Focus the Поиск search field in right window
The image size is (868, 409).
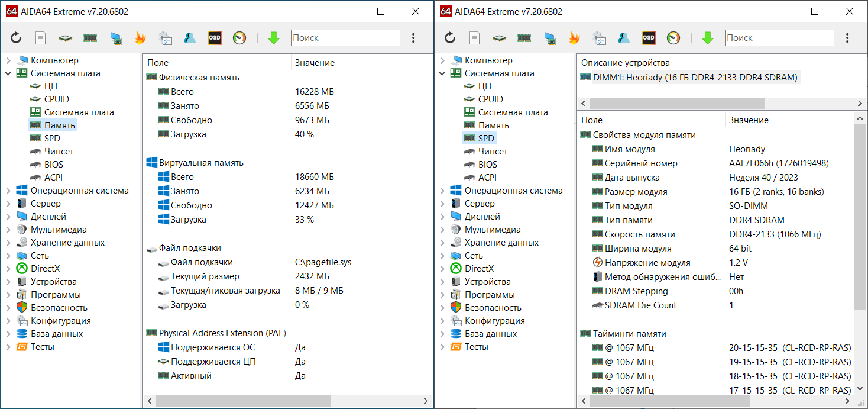point(779,38)
